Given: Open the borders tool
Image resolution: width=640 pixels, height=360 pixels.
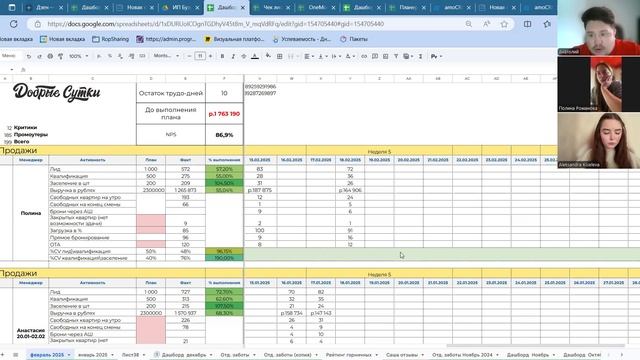Looking at the screenshot, I should (x=280, y=56).
